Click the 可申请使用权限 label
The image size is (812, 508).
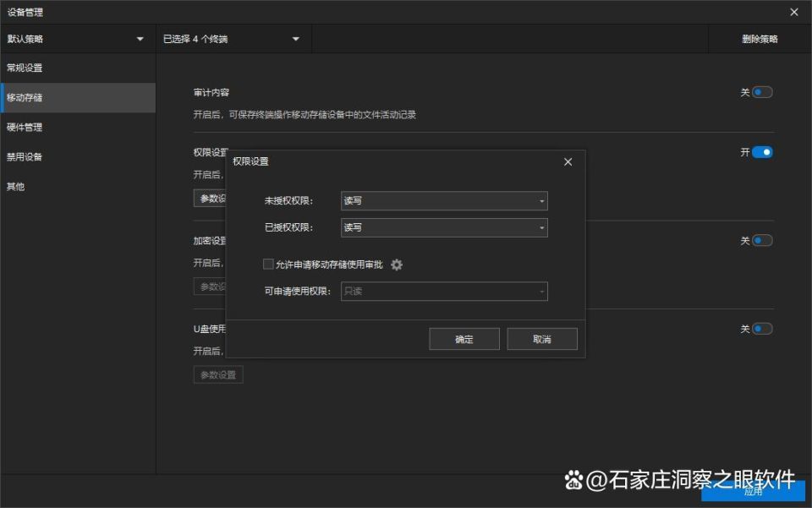tap(297, 292)
